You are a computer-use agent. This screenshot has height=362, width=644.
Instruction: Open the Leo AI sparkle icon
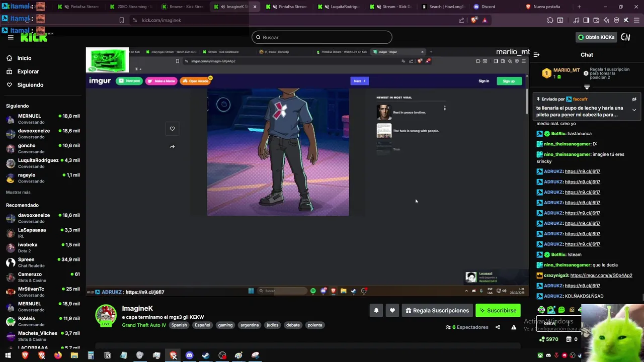coord(606,20)
